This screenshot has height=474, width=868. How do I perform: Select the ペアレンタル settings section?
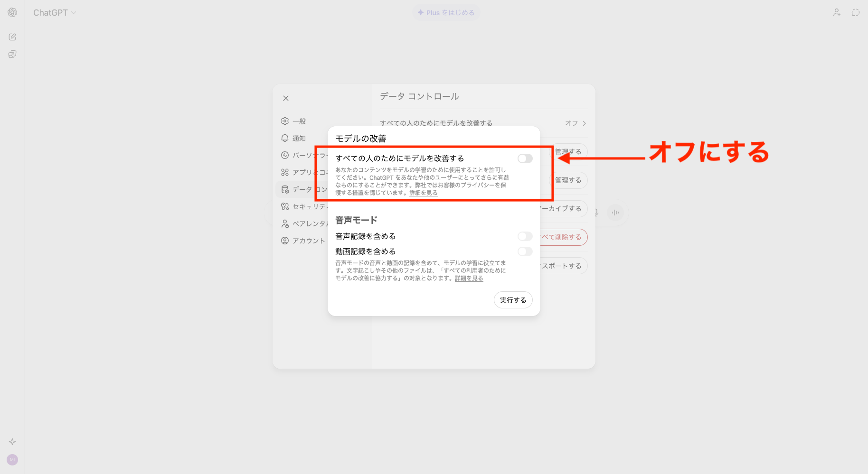(308, 223)
